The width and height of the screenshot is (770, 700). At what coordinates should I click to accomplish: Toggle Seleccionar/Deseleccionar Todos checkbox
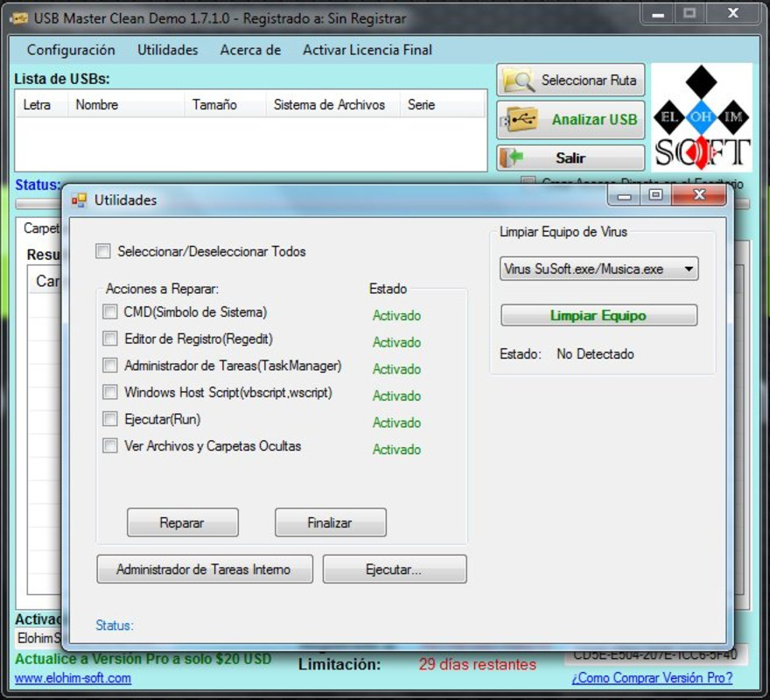[x=103, y=251]
